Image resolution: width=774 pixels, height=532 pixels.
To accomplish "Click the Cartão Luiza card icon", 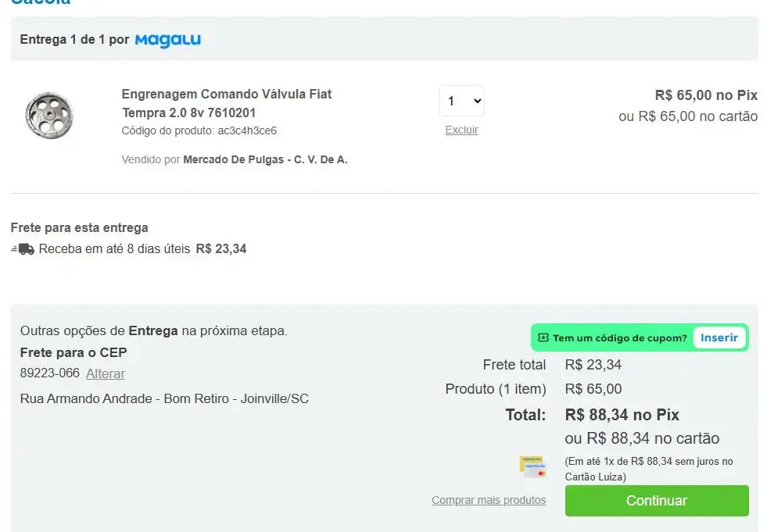I will pyautogui.click(x=532, y=466).
